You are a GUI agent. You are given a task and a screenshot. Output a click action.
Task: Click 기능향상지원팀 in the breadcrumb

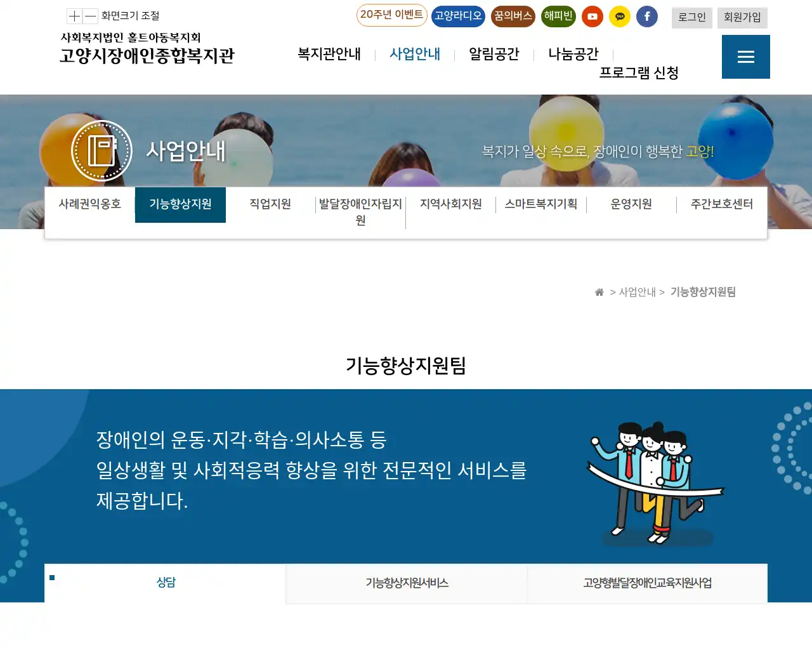703,292
